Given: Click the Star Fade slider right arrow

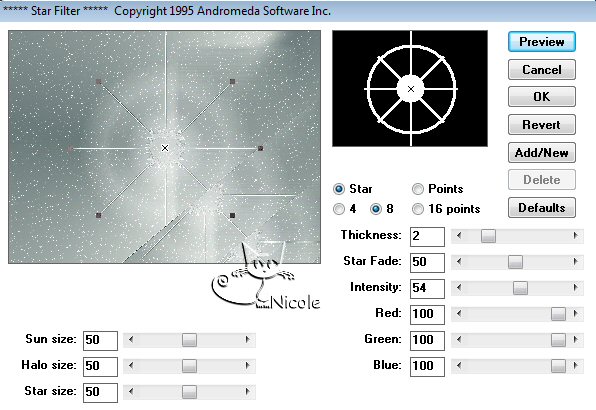Looking at the screenshot, I should [575, 262].
